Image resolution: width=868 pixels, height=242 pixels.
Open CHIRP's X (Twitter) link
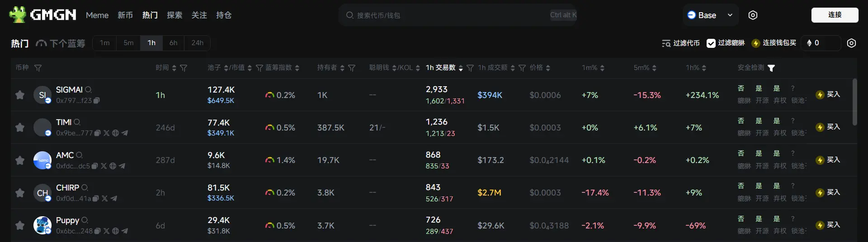tap(105, 199)
